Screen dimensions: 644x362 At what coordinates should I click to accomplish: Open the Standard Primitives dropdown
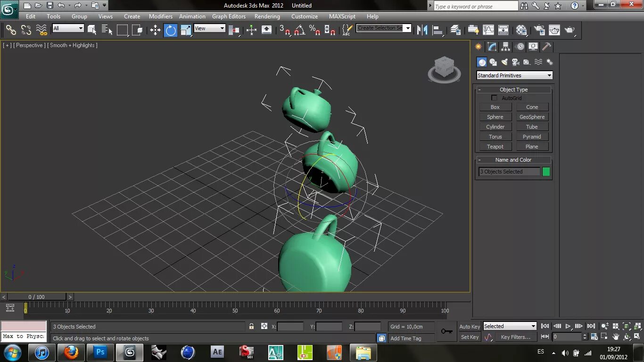[x=514, y=75]
